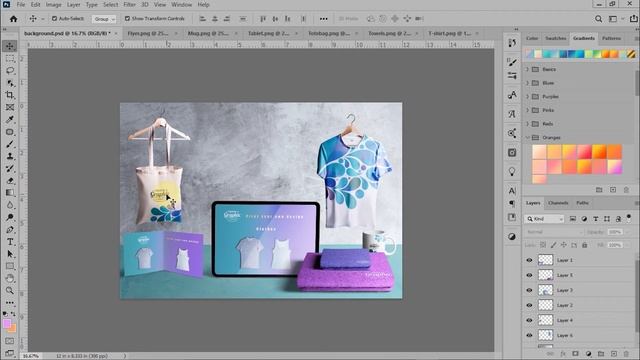This screenshot has height=360, width=640.
Task: Open the lightbulb Learn panel icon
Action: [512, 171]
